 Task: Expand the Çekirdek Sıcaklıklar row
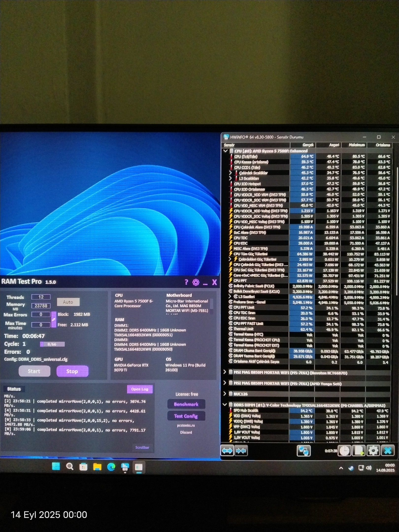[x=231, y=173]
